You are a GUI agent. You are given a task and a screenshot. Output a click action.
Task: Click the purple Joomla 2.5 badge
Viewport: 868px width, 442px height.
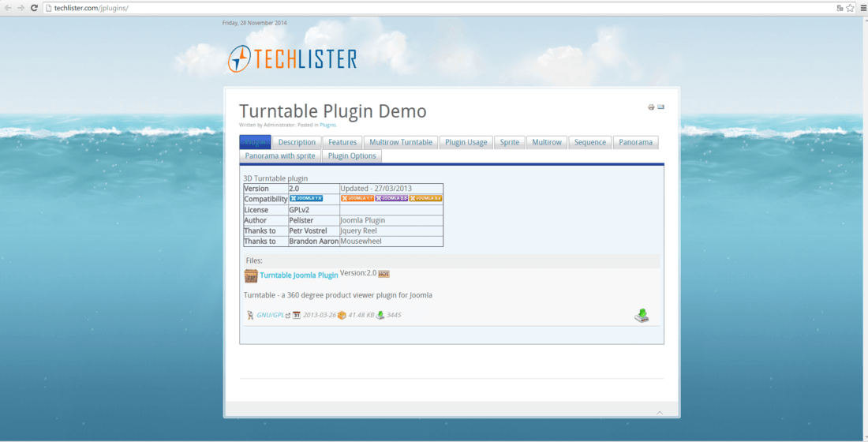click(391, 198)
